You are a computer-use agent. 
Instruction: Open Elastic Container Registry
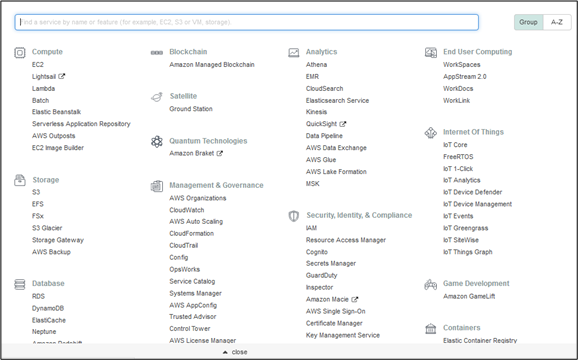pyautogui.click(x=480, y=340)
